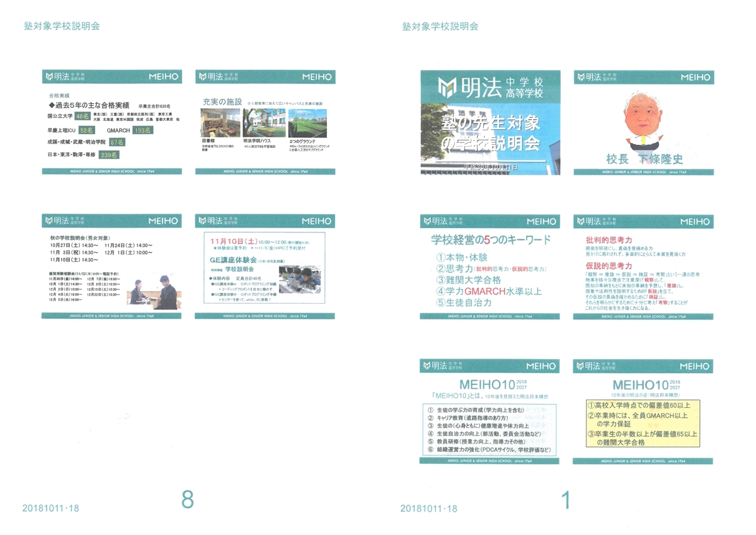Viewport: 756px width, 535px height.
Task: Click the item ⑥ 組織運営力の強化
Action: 489,449
